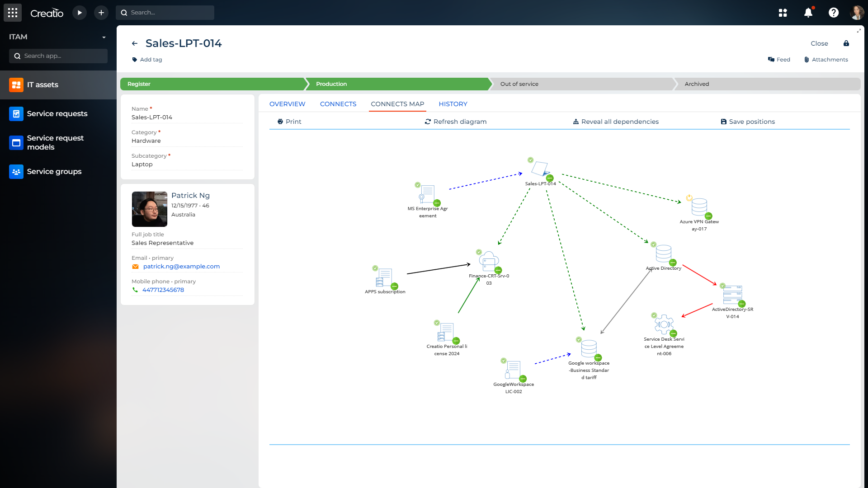Click the Name field Sales-LPT-014

[187, 117]
